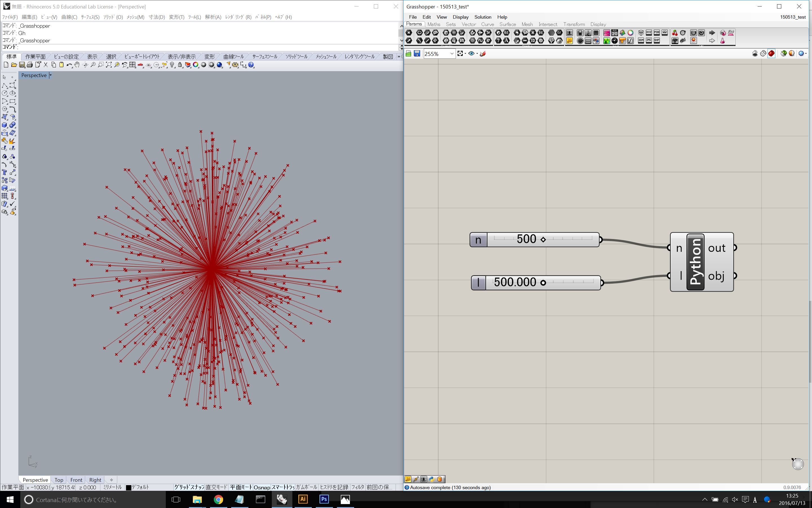Click the blue Render sphere icon in Rhino
This screenshot has width=812, height=508.
coord(219,65)
